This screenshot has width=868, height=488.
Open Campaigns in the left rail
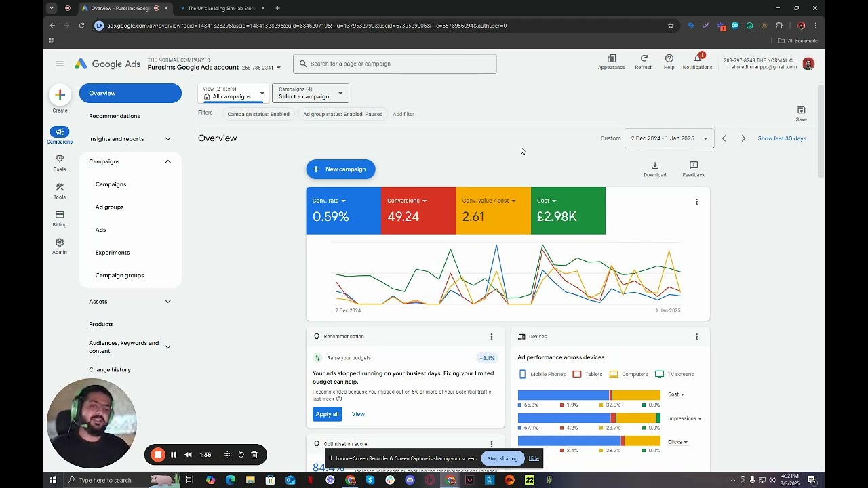point(60,135)
